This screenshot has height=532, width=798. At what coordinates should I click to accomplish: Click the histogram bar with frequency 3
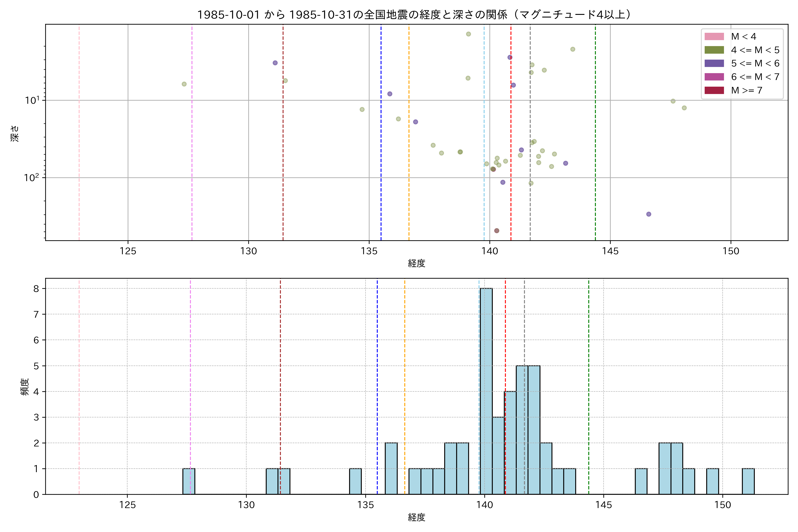pos(498,455)
